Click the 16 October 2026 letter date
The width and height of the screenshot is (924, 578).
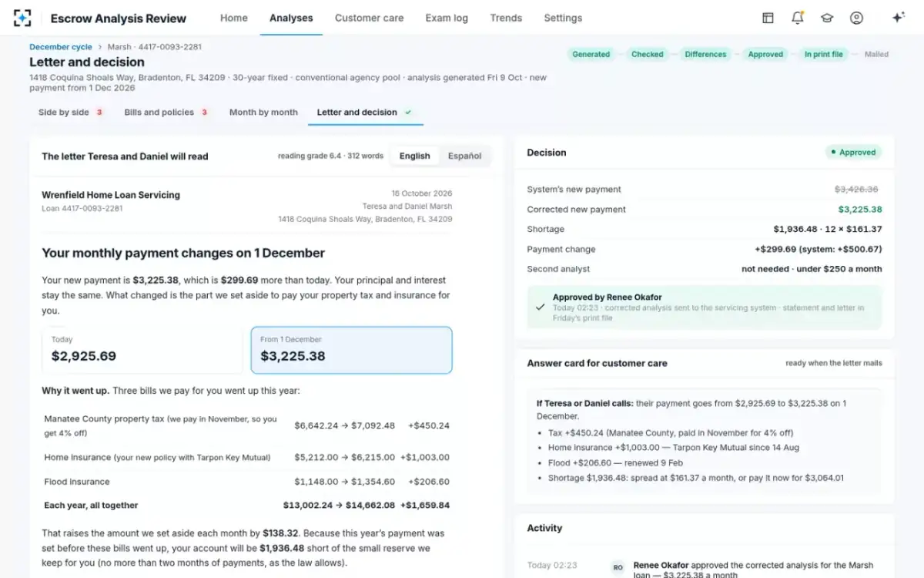pyautogui.click(x=422, y=193)
